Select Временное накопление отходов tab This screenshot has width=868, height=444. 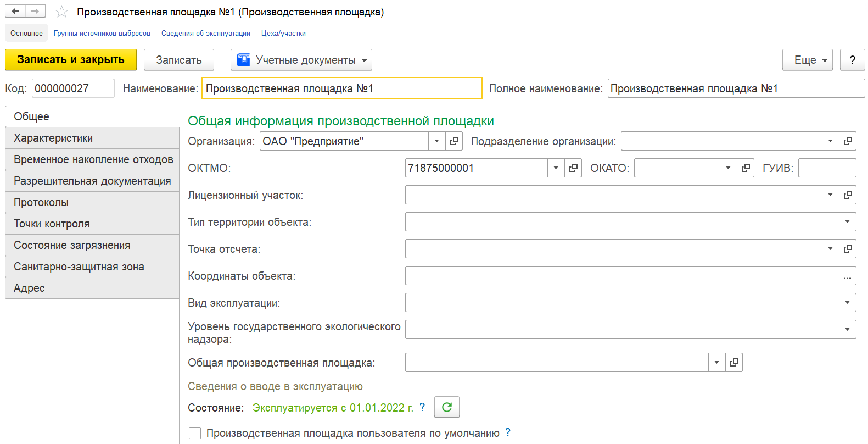pyautogui.click(x=92, y=159)
